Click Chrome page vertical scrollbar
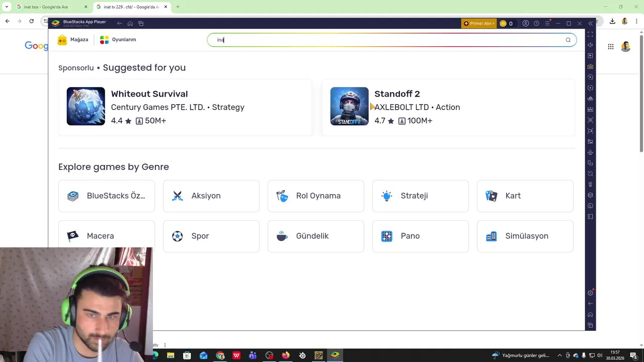The image size is (644, 362). pyautogui.click(x=641, y=93)
